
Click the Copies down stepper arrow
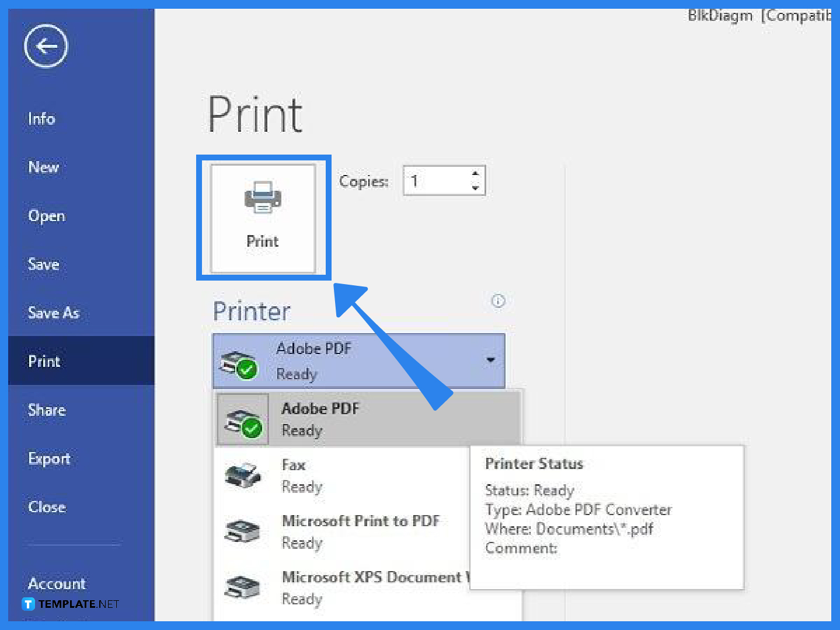pos(475,188)
